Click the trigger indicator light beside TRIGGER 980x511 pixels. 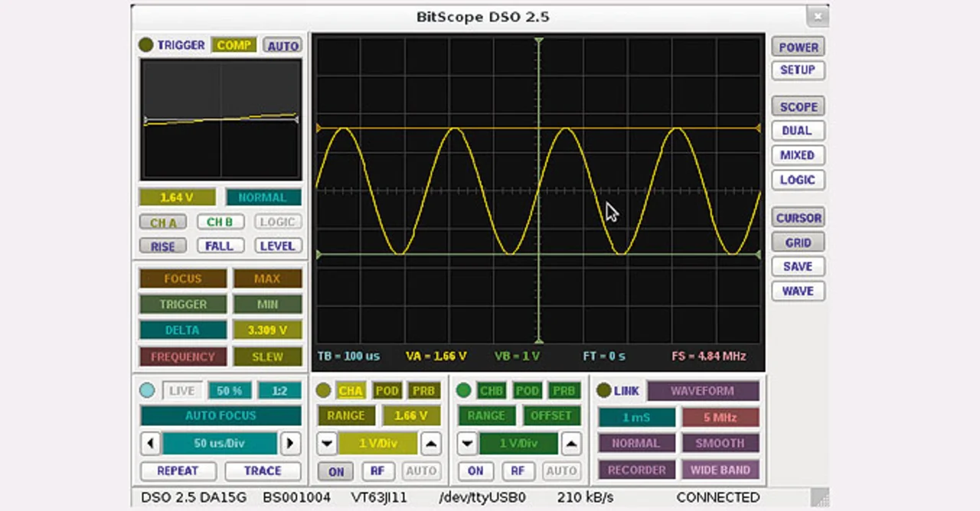(x=145, y=45)
